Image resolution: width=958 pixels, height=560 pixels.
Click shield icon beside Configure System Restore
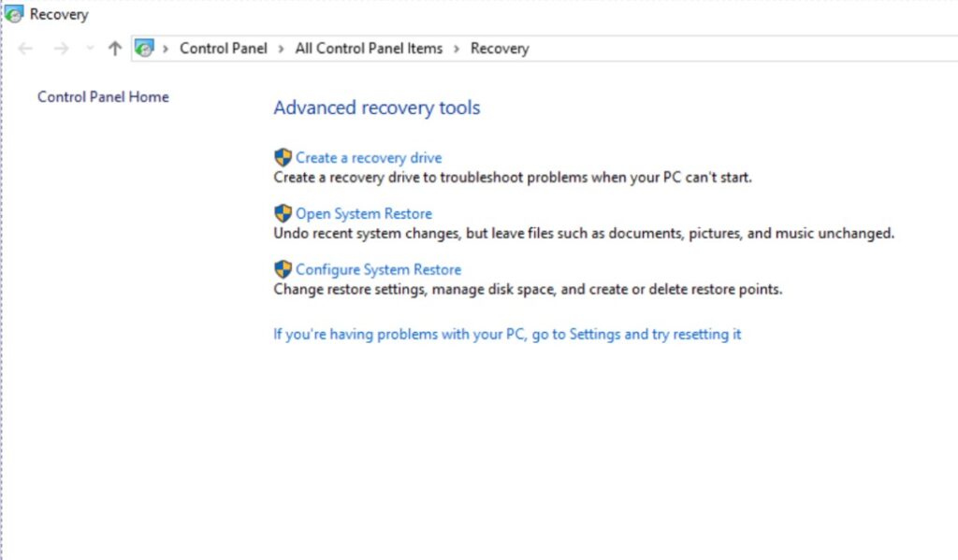click(283, 269)
